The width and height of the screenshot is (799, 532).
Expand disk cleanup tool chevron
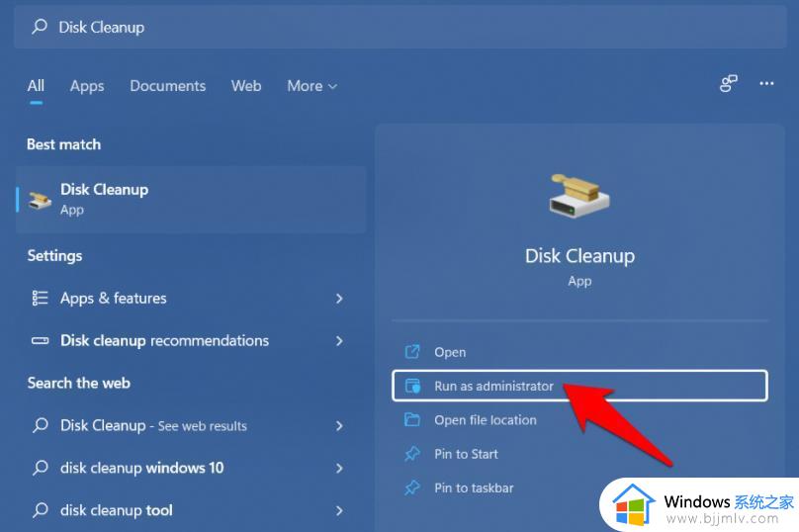339,510
